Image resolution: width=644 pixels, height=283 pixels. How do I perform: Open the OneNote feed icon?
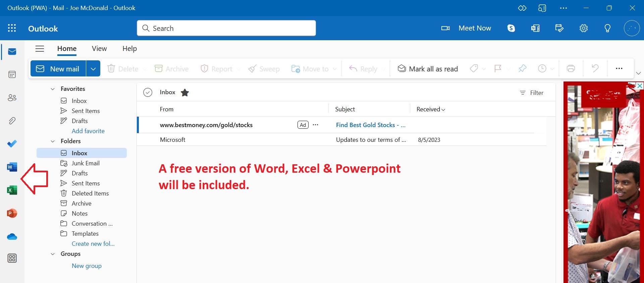[535, 28]
